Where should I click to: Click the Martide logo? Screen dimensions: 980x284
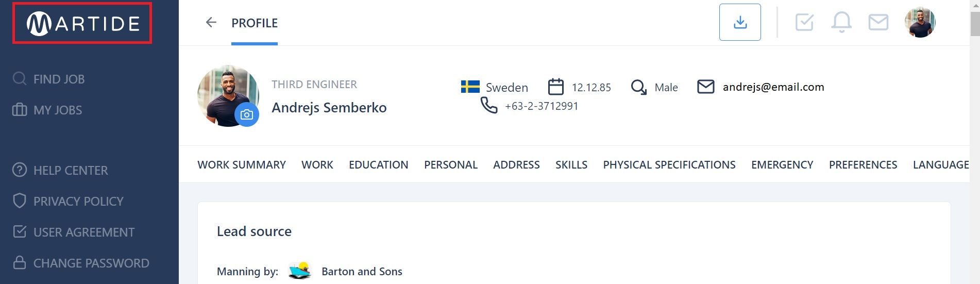tap(82, 23)
